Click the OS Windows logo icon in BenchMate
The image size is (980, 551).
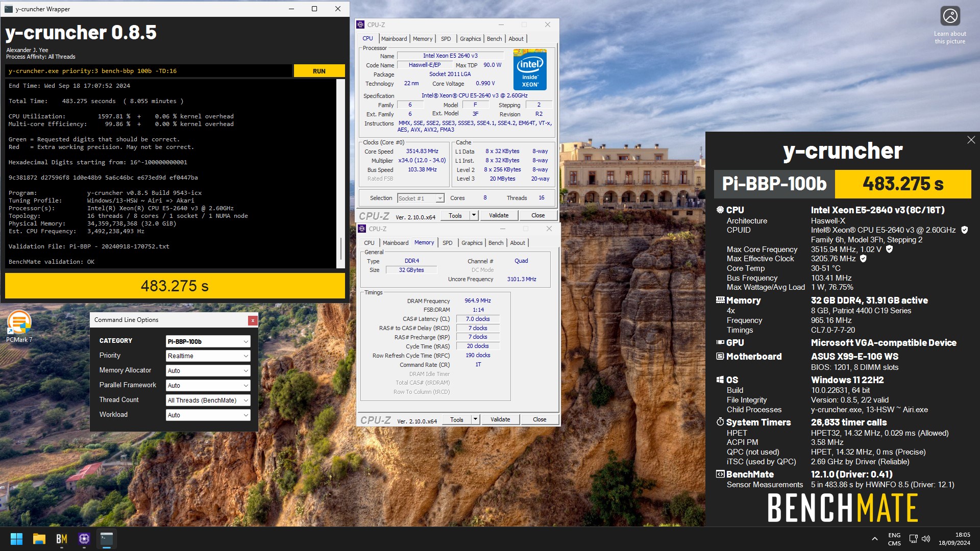[720, 380]
